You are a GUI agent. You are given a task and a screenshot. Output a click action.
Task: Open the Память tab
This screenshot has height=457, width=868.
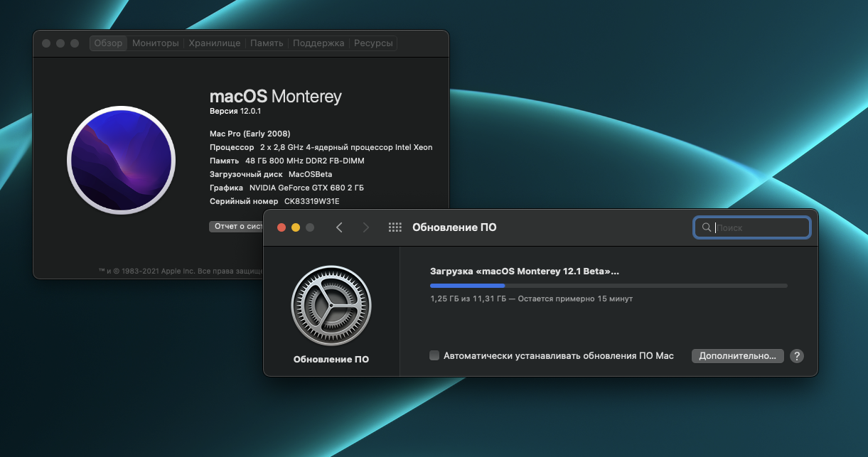tap(267, 43)
